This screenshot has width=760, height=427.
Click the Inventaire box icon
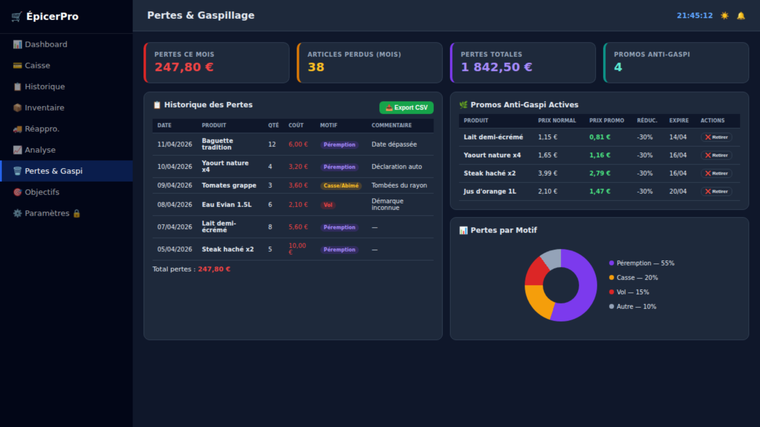[x=17, y=108]
